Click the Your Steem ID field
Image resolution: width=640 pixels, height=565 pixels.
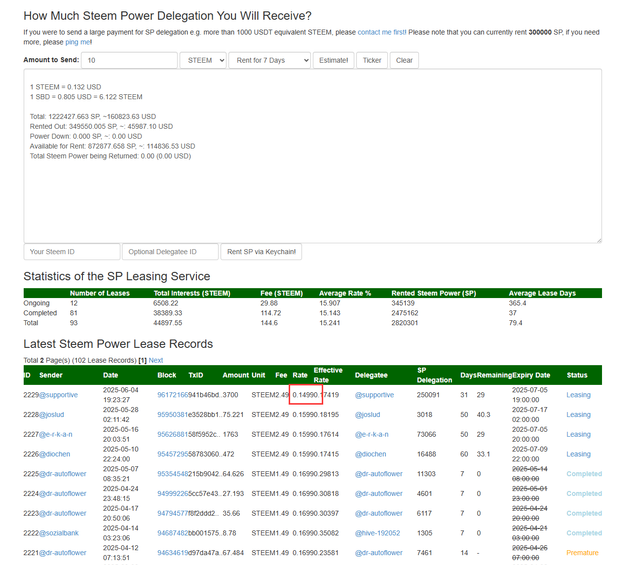72,252
